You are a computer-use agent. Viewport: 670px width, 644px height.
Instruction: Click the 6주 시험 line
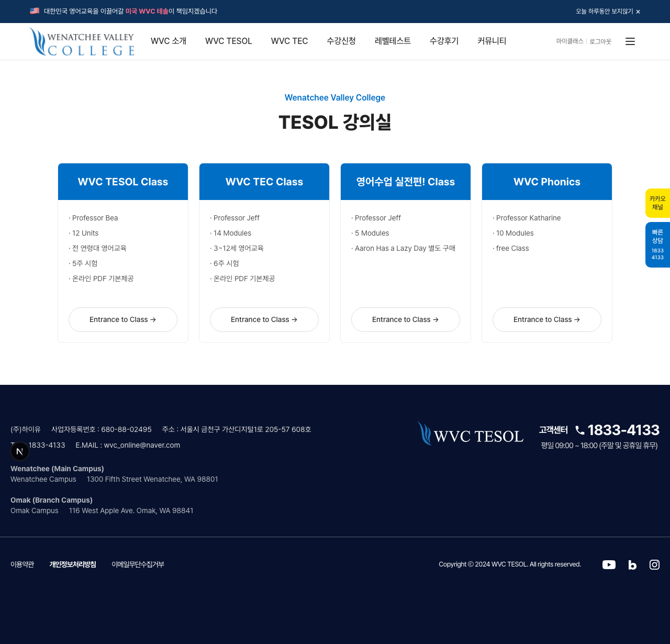click(225, 263)
